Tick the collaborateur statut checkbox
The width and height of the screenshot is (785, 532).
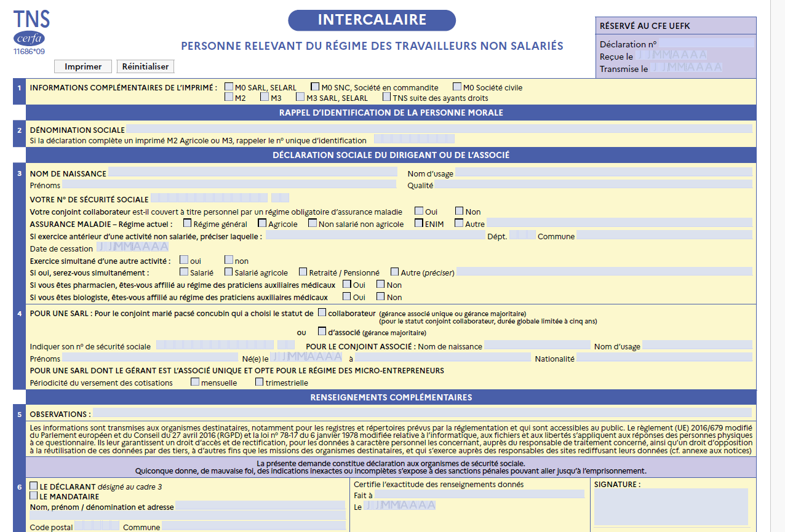[x=322, y=312]
